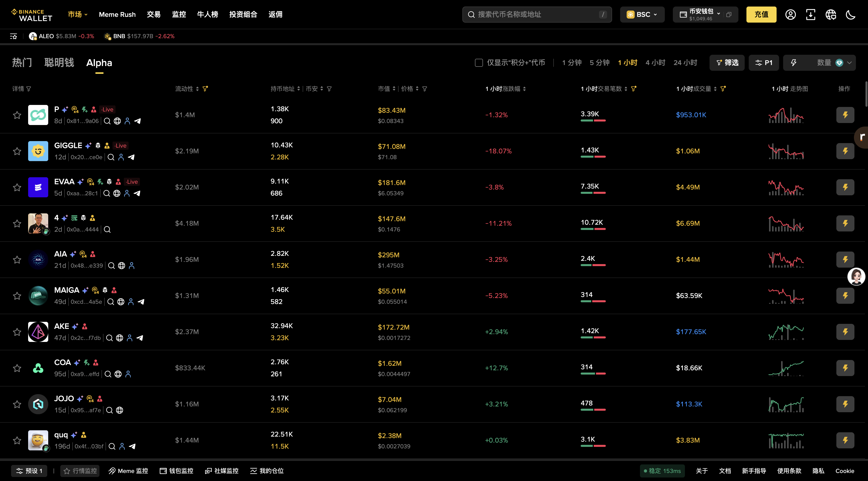The height and width of the screenshot is (481, 868).
Task: Click the token search input field
Action: pos(536,15)
